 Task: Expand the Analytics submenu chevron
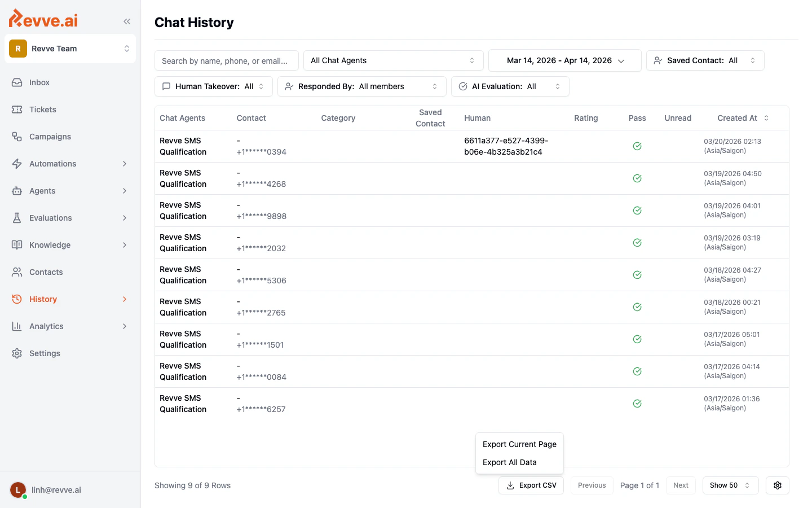(x=125, y=326)
